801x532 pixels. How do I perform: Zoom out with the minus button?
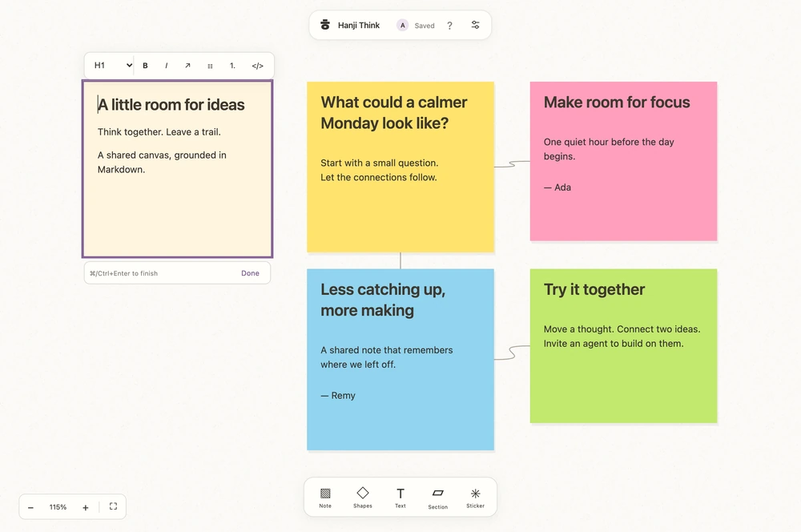(30, 507)
